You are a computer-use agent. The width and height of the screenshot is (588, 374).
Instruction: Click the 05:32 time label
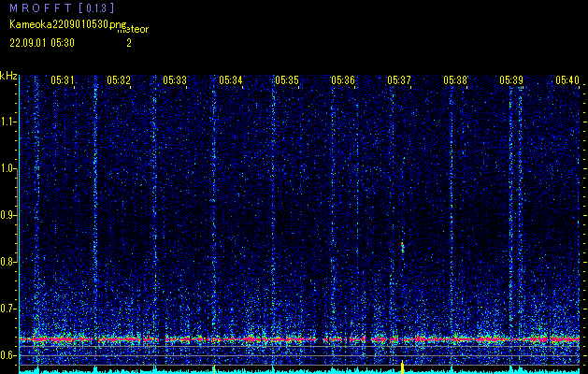pos(119,79)
